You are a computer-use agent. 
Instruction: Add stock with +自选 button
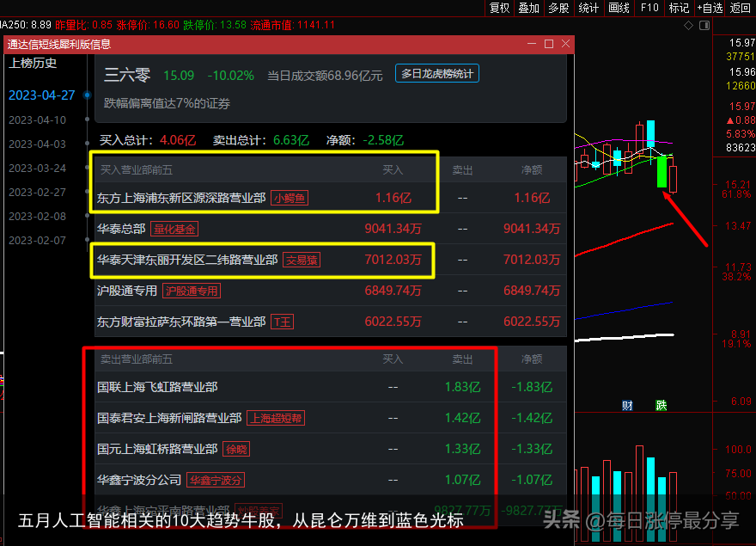pyautogui.click(x=710, y=8)
